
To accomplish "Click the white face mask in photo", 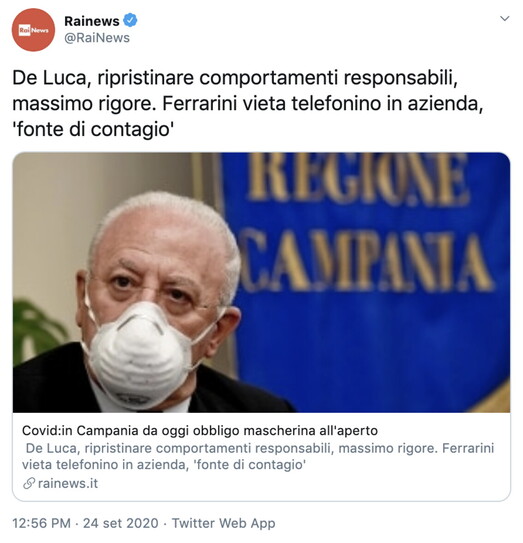I will pos(141,355).
